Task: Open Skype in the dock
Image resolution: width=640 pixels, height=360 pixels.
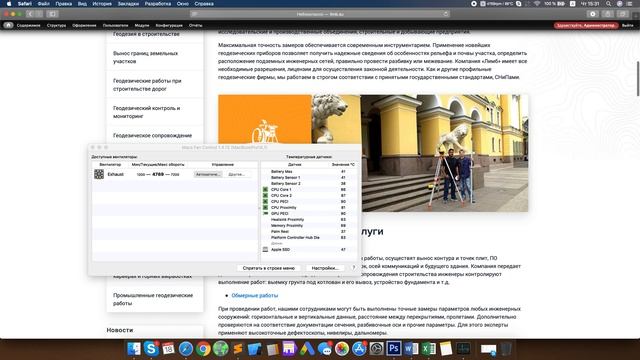Action: point(151,349)
